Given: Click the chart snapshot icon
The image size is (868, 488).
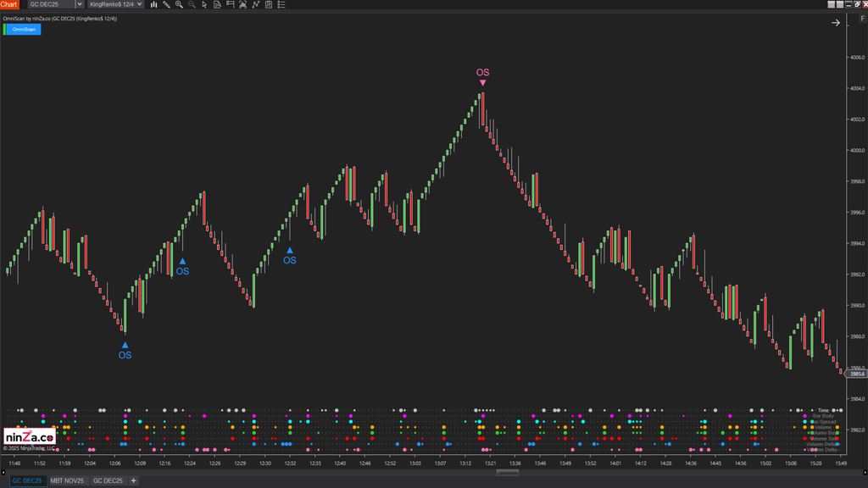Looking at the screenshot, I should click(243, 4).
